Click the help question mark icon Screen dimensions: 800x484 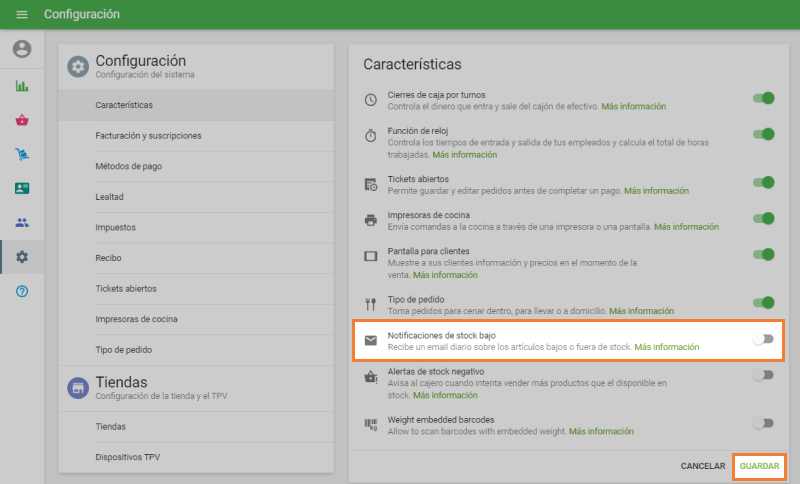tap(22, 291)
